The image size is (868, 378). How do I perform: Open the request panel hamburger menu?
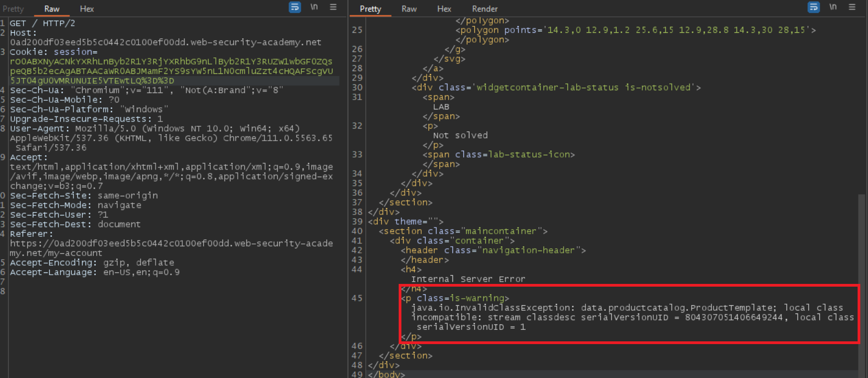coord(333,7)
